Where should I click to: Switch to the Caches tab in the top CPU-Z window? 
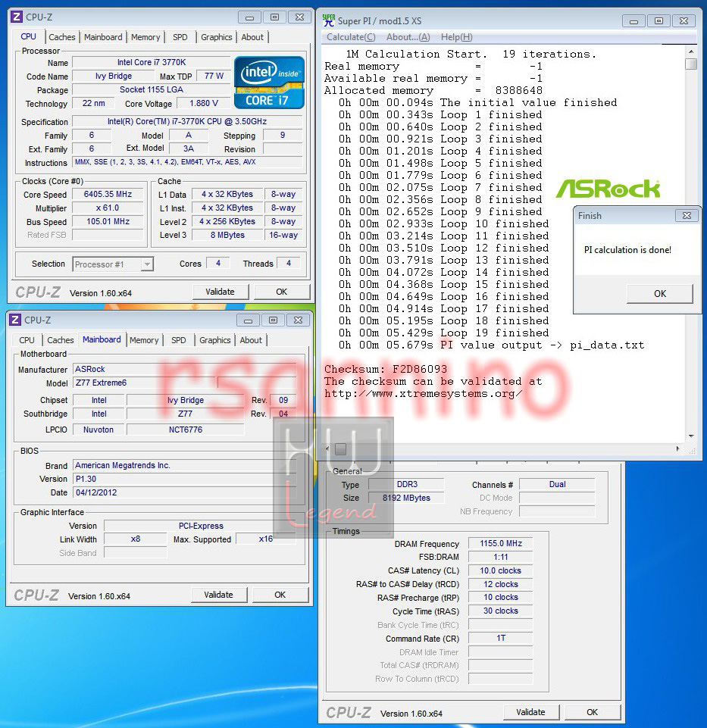[x=62, y=37]
